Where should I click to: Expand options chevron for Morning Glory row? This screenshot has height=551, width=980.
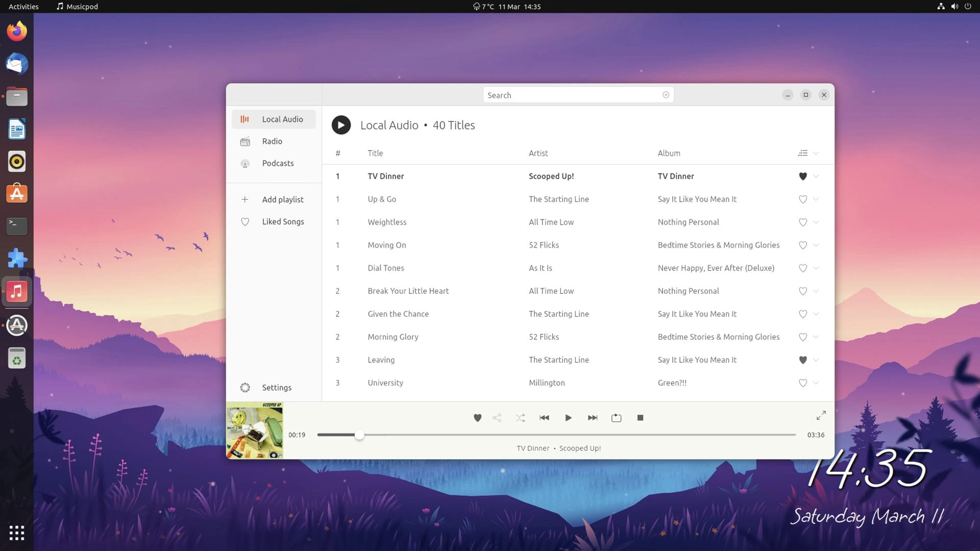[816, 337]
